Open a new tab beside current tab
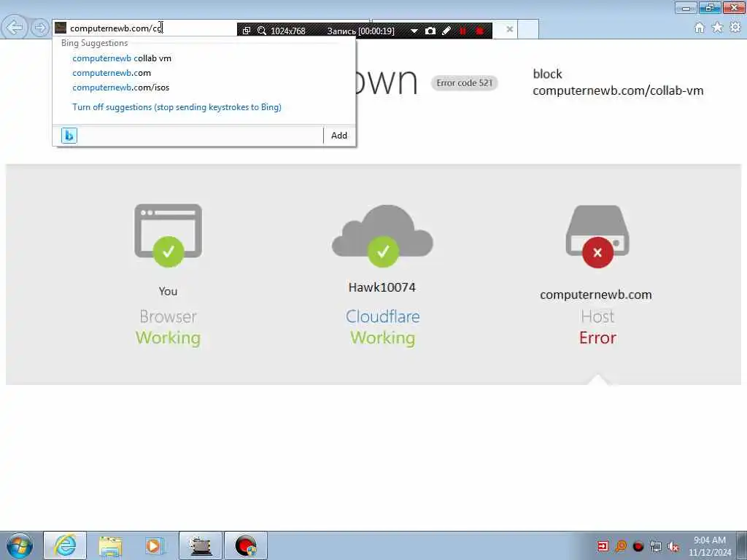The width and height of the screenshot is (747, 560). [x=528, y=29]
